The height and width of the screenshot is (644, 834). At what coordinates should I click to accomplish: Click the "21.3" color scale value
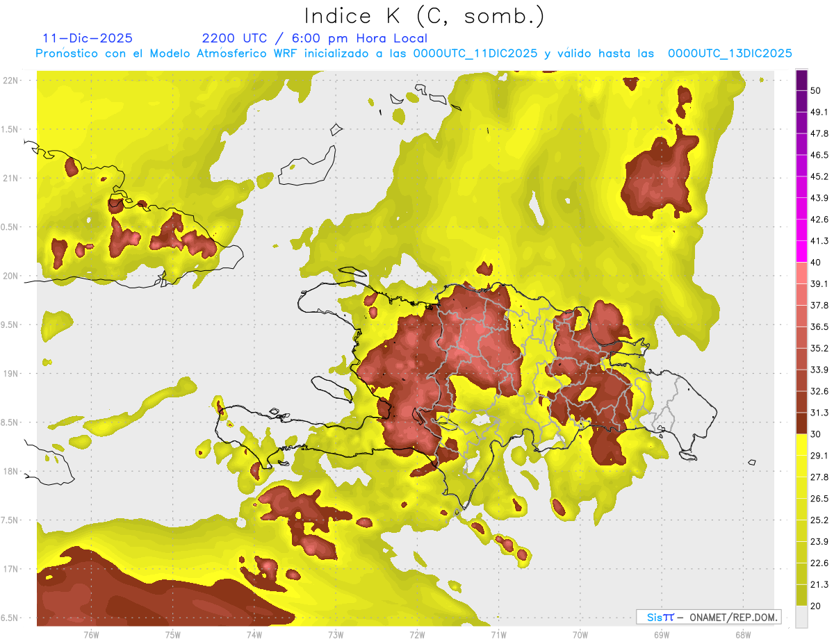tap(819, 584)
